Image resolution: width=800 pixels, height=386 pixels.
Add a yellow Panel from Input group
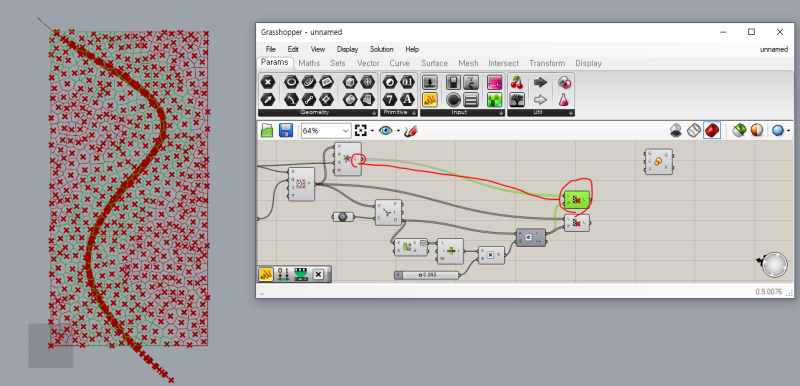pyautogui.click(x=430, y=99)
